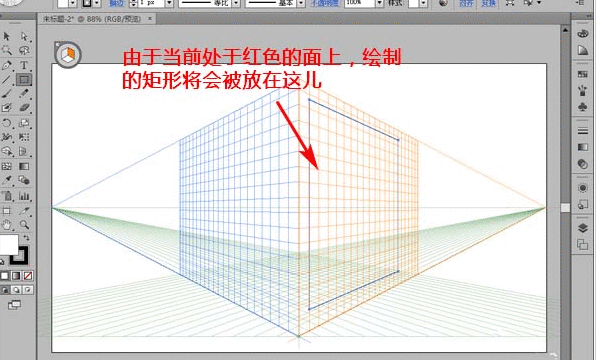Select the Lasso tool
This screenshot has height=360, width=598.
24,50
